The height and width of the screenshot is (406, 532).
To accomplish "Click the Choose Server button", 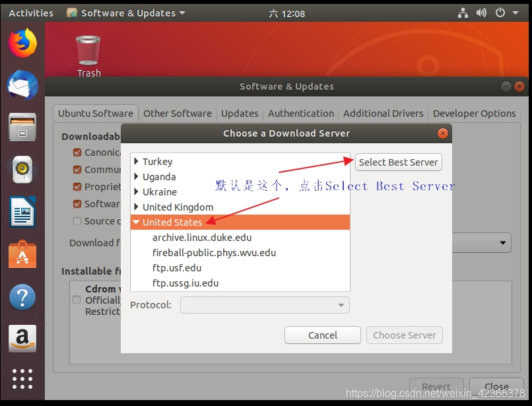I will (x=405, y=335).
